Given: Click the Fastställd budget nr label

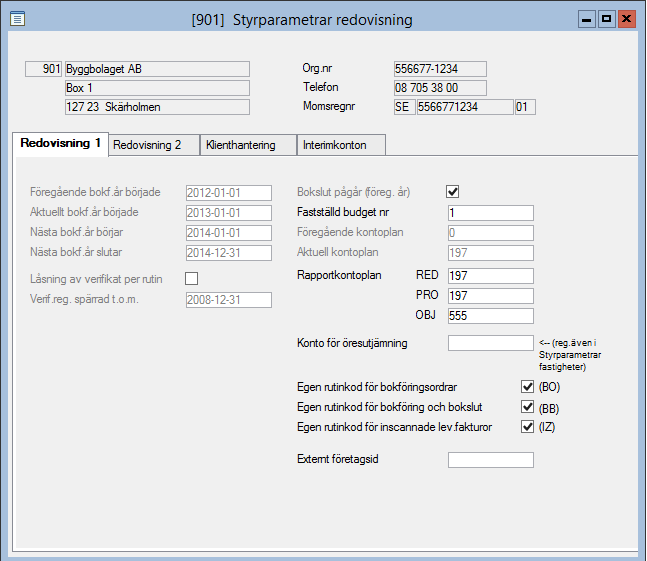Looking at the screenshot, I should [343, 212].
